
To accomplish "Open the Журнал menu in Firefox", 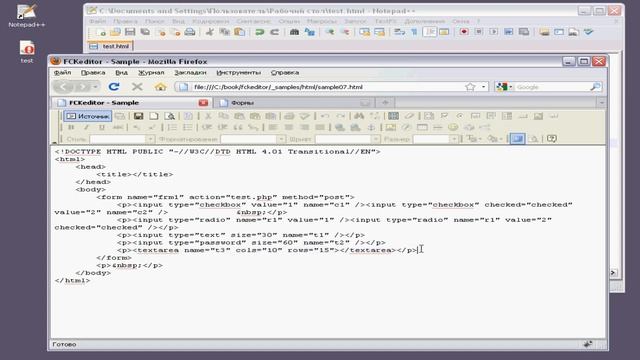I will coord(151,73).
